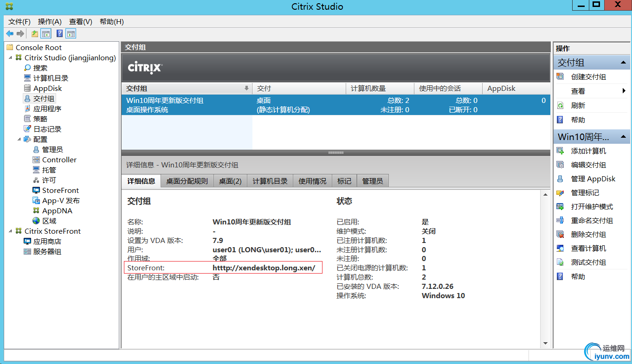
Task: Open 计算机目录 in the console tree
Action: (x=51, y=78)
